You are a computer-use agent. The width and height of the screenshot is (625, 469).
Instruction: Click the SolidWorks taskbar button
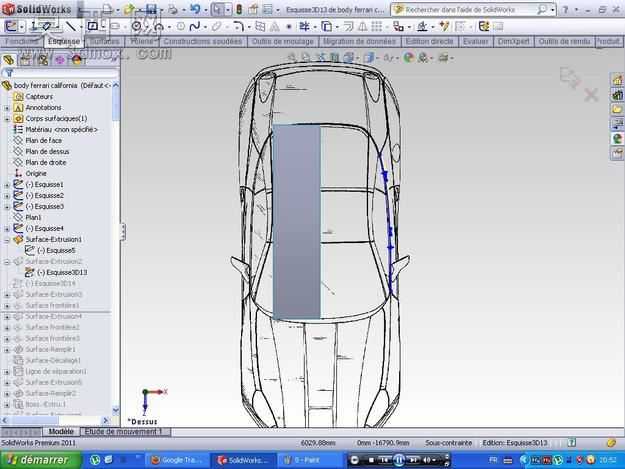click(243, 460)
